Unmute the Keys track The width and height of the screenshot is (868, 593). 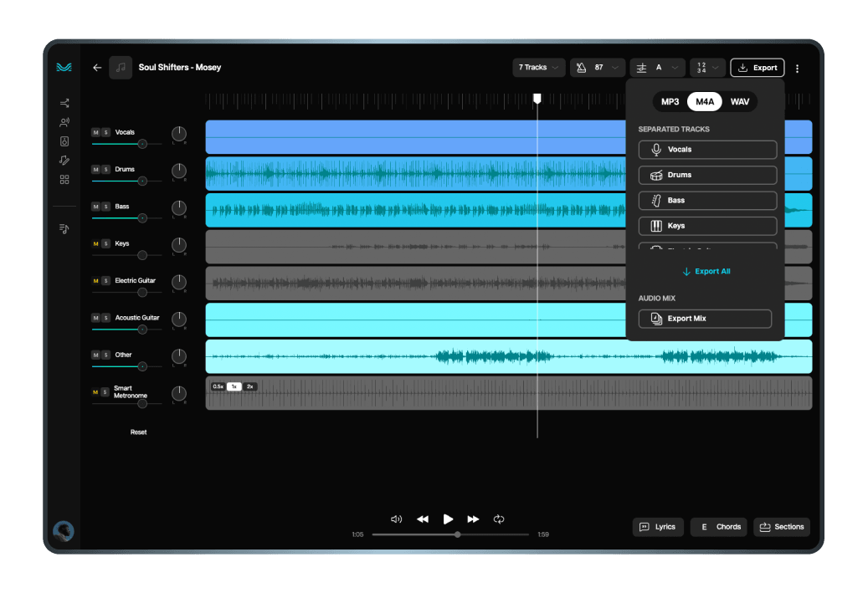95,244
